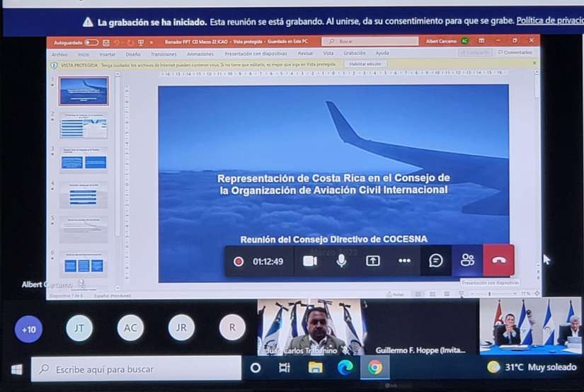Open the Insertar ribbon tab
The image size is (584, 392).
(108, 54)
